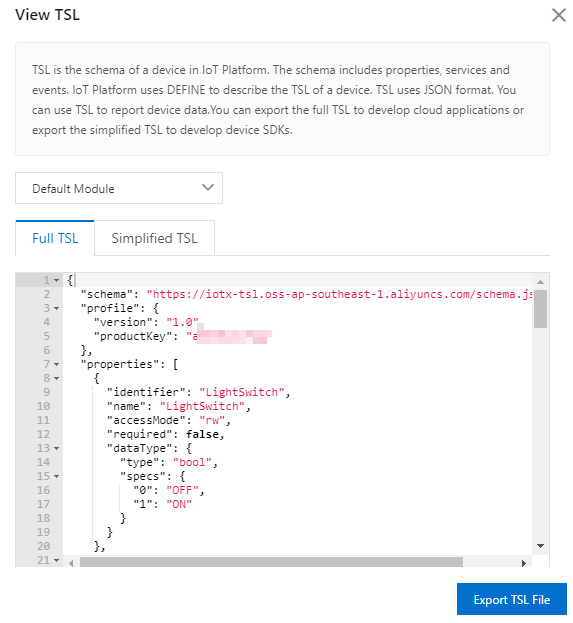Collapse the fold arrow at line 1

point(57,281)
